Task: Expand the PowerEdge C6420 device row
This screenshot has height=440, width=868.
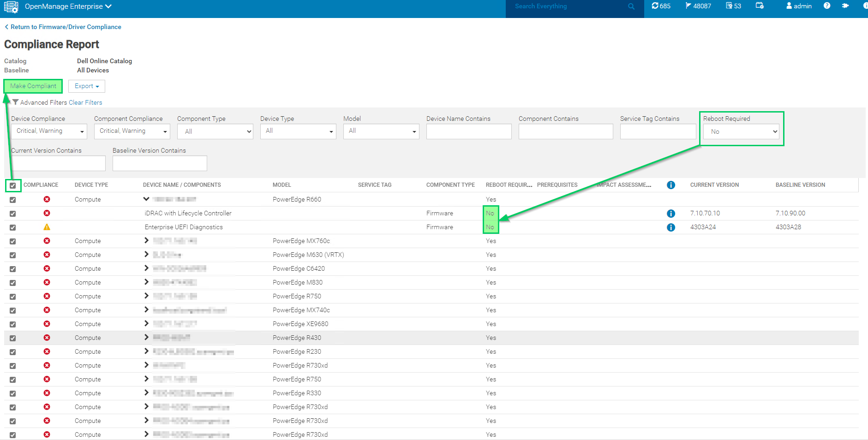Action: click(146, 268)
